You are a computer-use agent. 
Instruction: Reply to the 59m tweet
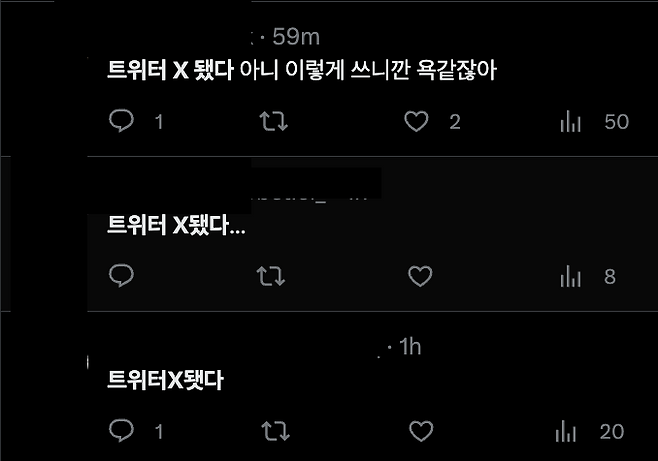tap(121, 121)
